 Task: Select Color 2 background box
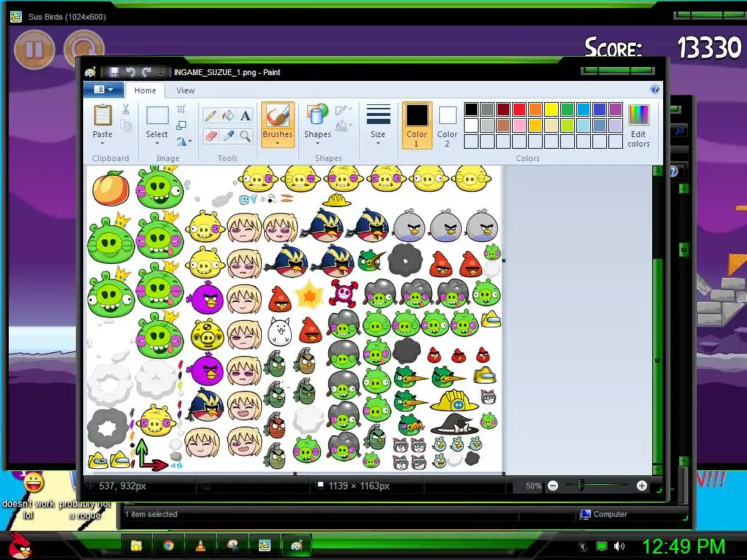tap(447, 125)
